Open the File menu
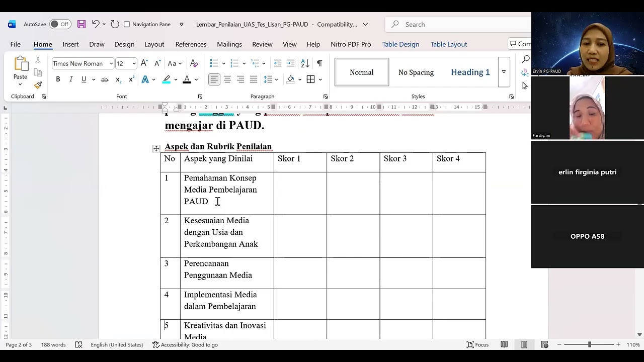 click(x=16, y=44)
